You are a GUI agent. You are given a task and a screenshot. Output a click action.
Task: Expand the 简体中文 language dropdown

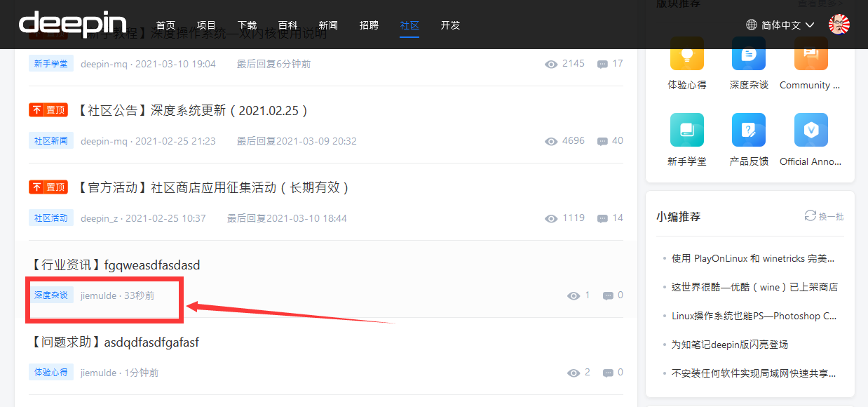tap(780, 25)
